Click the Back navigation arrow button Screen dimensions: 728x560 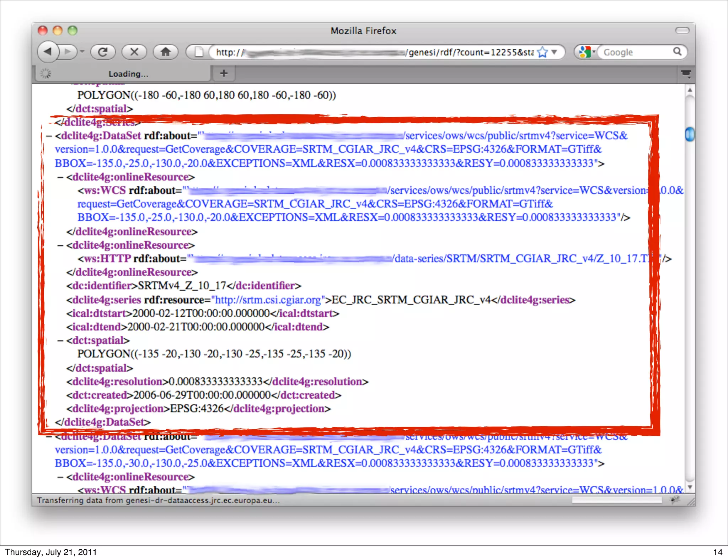(x=48, y=52)
